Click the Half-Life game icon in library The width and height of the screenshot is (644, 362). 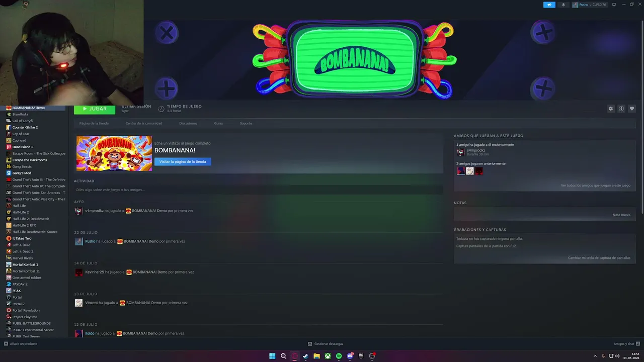coord(9,206)
